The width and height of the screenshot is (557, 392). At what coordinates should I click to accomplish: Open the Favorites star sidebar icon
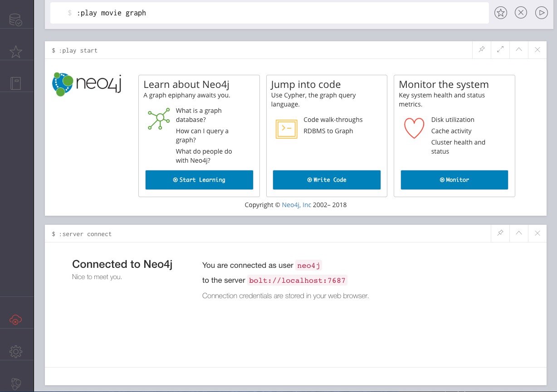16,52
